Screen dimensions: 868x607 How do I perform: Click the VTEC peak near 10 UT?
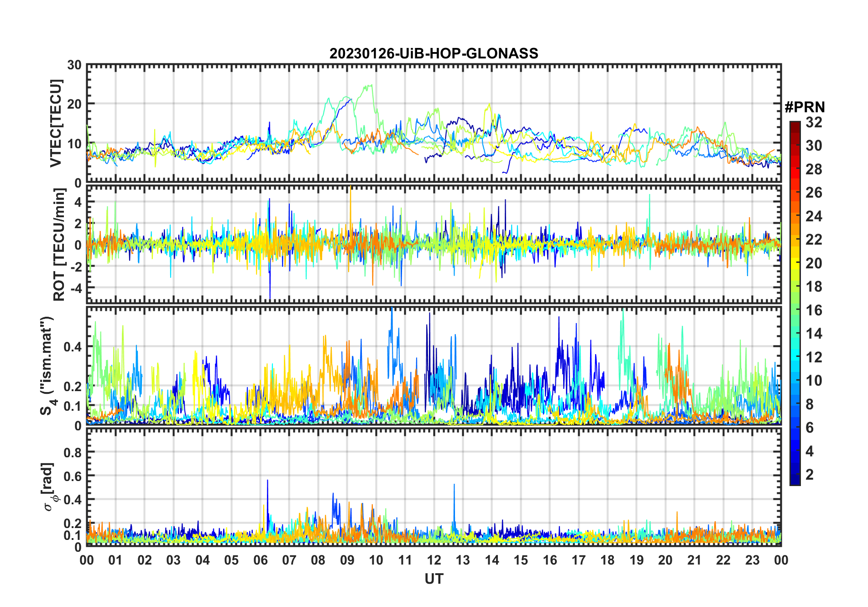coord(369,85)
